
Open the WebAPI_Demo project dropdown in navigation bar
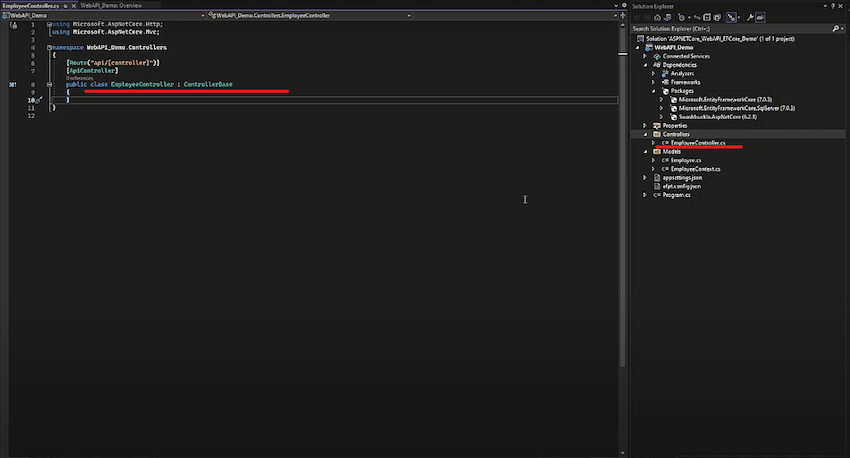(203, 16)
